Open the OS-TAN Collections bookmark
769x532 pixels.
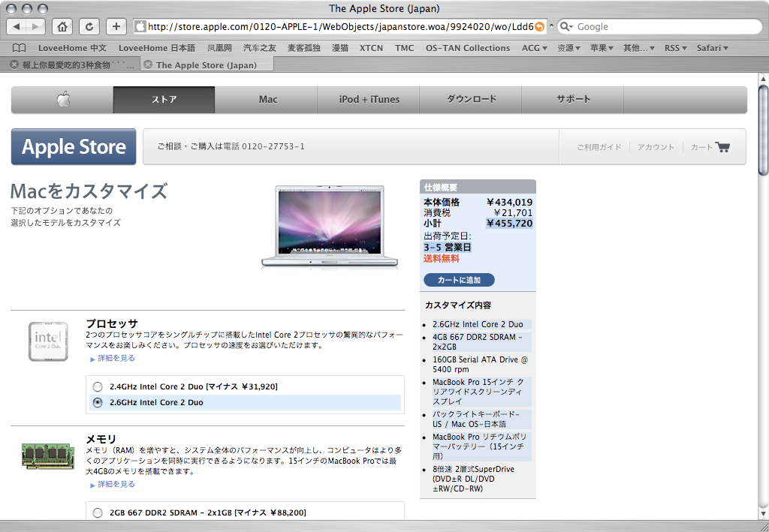[x=468, y=48]
